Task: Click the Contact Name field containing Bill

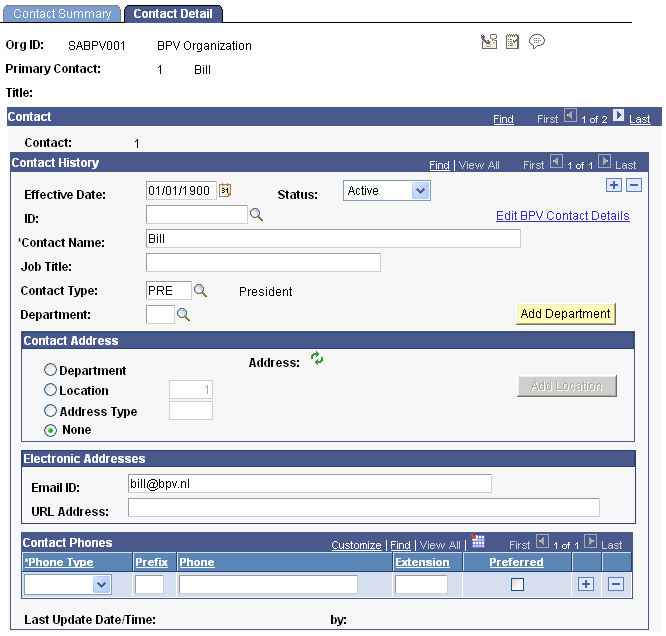Action: point(333,238)
